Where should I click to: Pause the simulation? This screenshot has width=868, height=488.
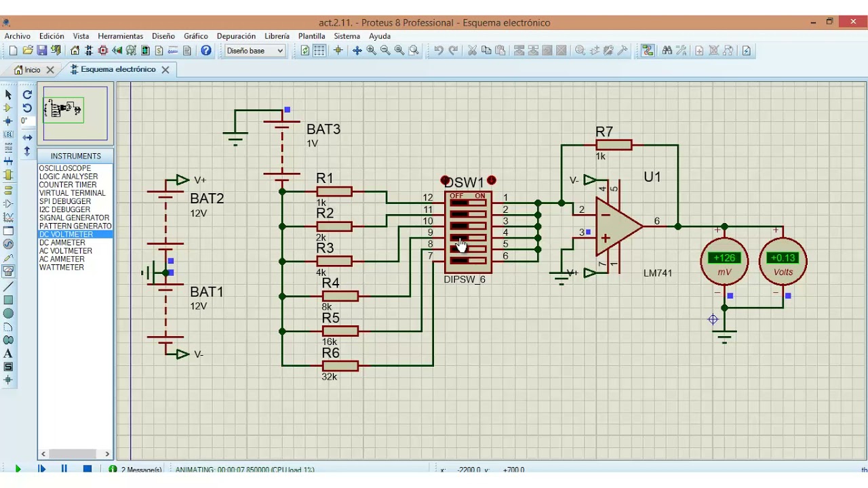(x=64, y=469)
